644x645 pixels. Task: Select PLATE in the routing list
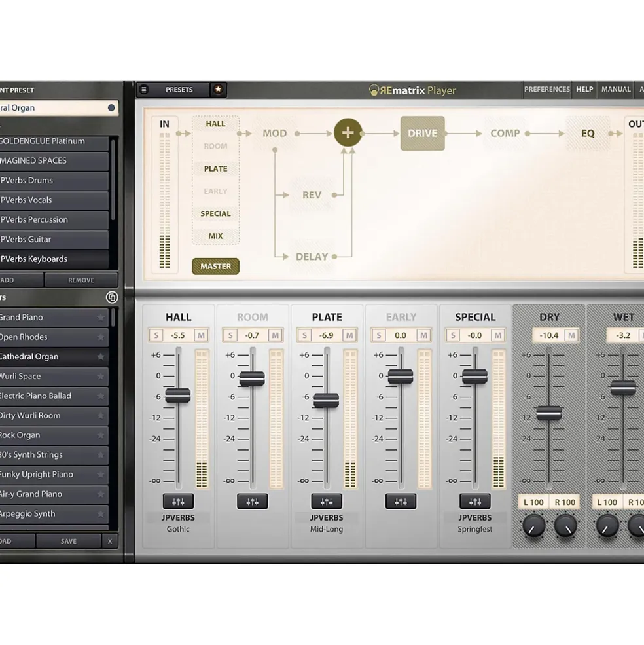click(215, 169)
